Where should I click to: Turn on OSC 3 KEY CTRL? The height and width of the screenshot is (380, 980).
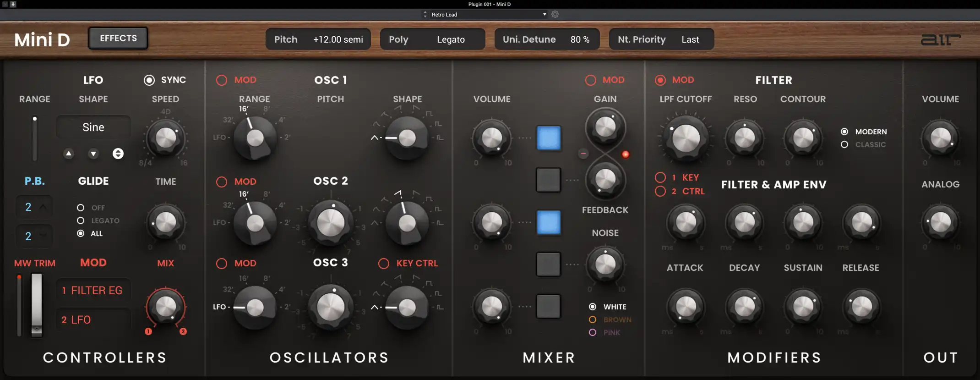384,264
